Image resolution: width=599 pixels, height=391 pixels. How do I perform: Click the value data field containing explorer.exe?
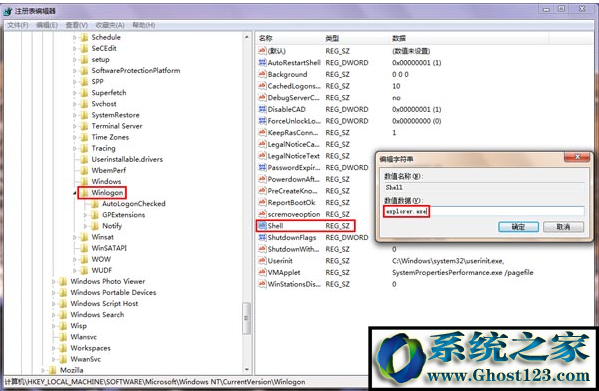tap(484, 211)
